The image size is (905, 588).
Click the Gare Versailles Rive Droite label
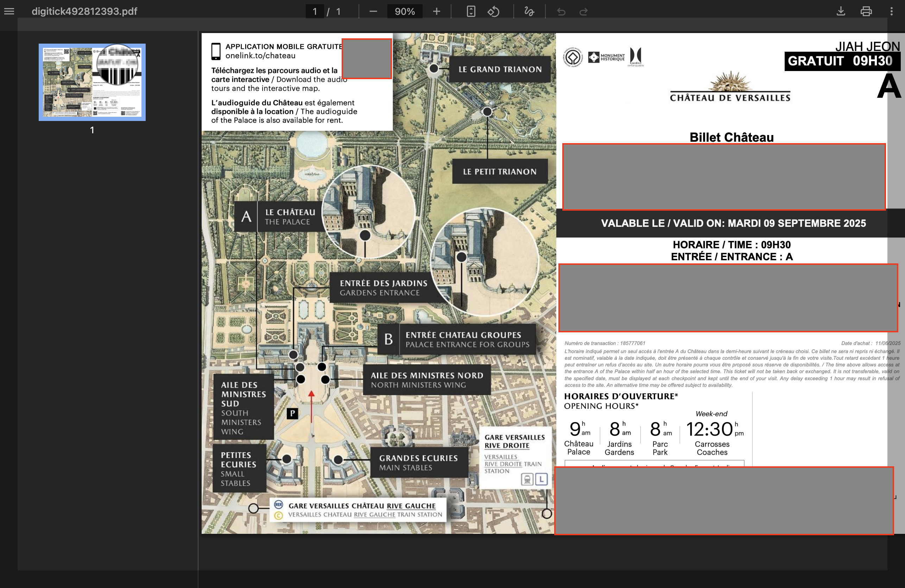tap(514, 441)
